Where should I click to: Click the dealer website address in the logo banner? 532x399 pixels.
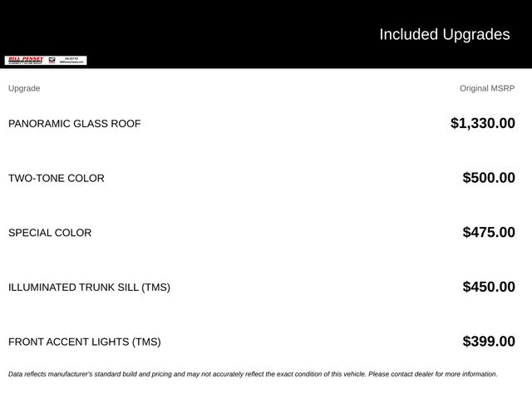[71, 62]
